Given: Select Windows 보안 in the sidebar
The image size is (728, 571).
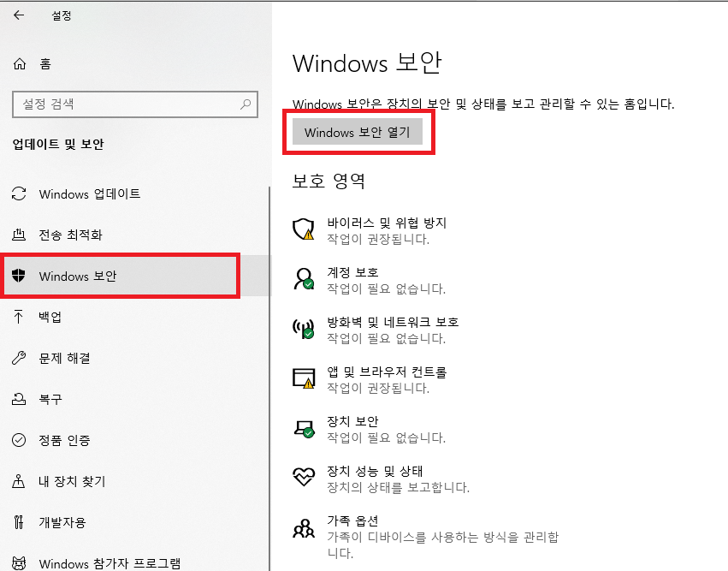Looking at the screenshot, I should click(134, 276).
